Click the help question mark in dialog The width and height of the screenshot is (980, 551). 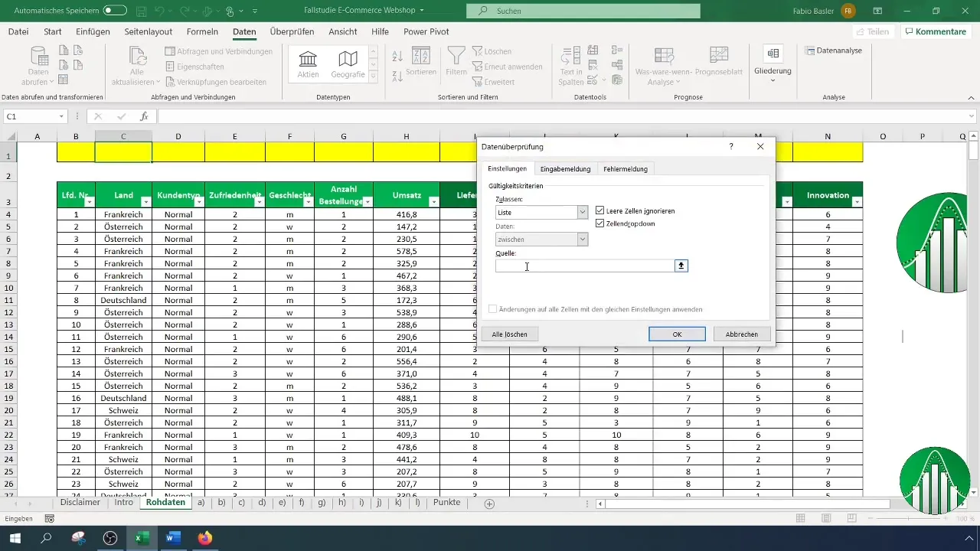tap(731, 146)
